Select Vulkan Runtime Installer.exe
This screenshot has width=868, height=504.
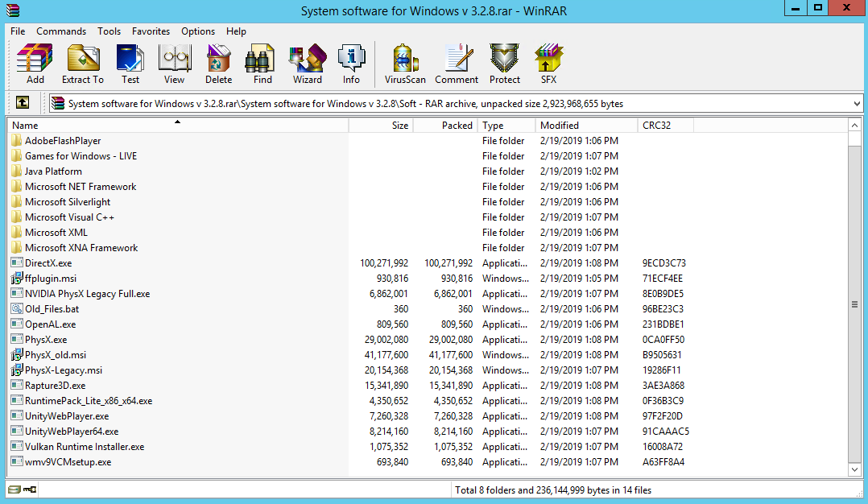(85, 447)
